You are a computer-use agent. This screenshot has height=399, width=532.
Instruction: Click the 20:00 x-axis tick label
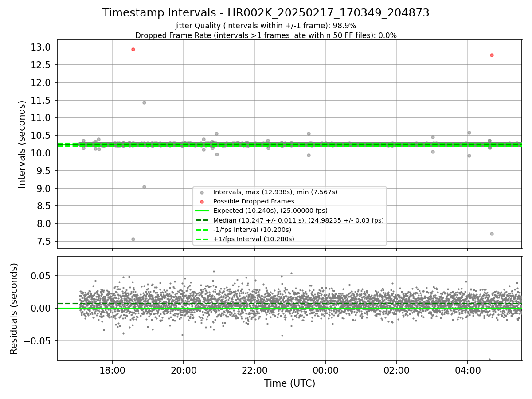tap(184, 370)
